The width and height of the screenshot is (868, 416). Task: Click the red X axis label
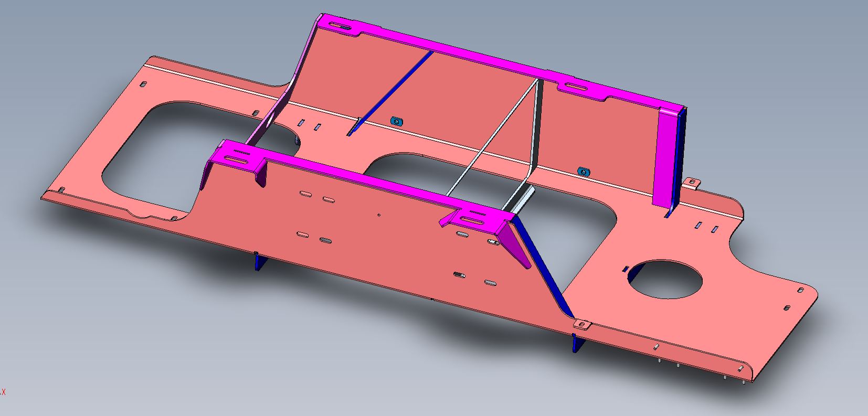3,392
